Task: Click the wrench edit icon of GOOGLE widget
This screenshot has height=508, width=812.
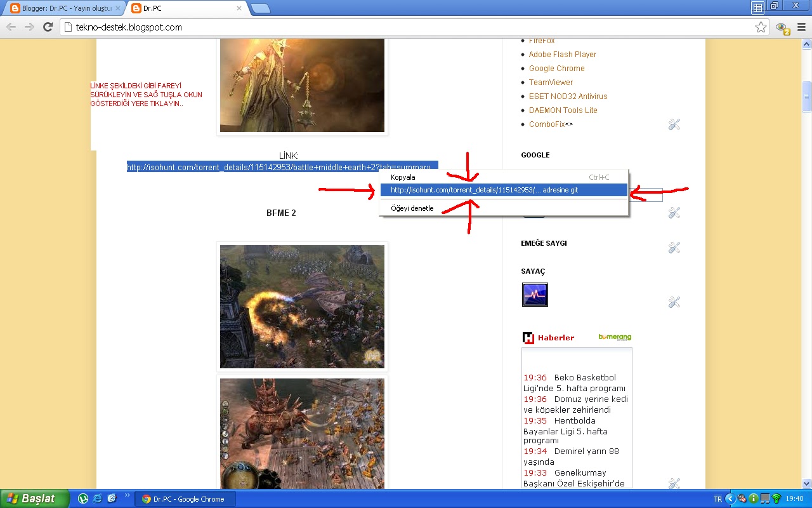Action: coord(674,213)
